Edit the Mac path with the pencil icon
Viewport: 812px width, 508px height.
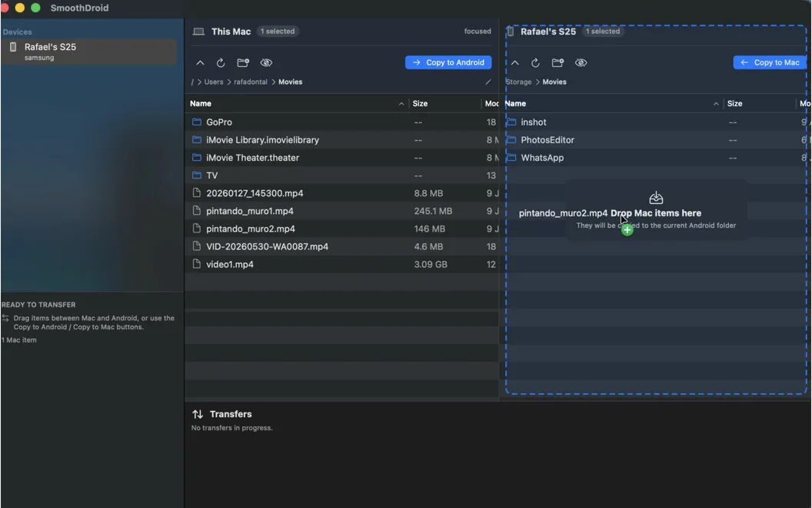(488, 82)
